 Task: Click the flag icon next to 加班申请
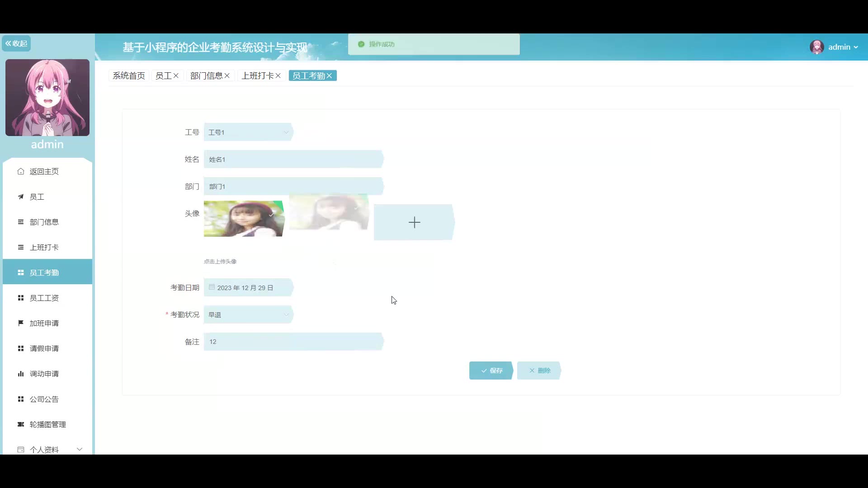pos(20,323)
